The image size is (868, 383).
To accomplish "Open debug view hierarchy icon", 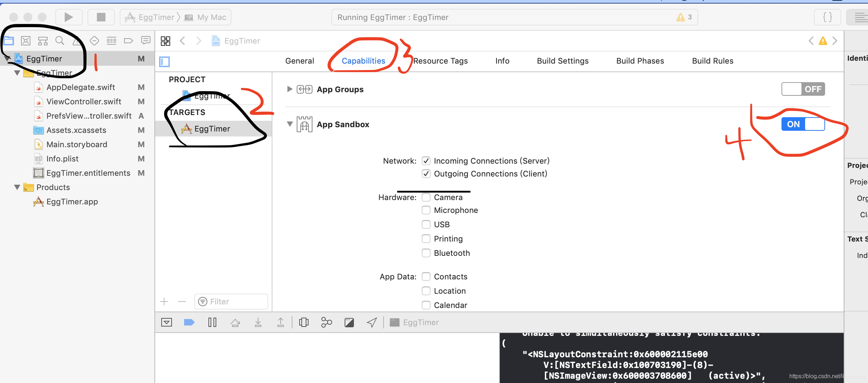I will (304, 322).
